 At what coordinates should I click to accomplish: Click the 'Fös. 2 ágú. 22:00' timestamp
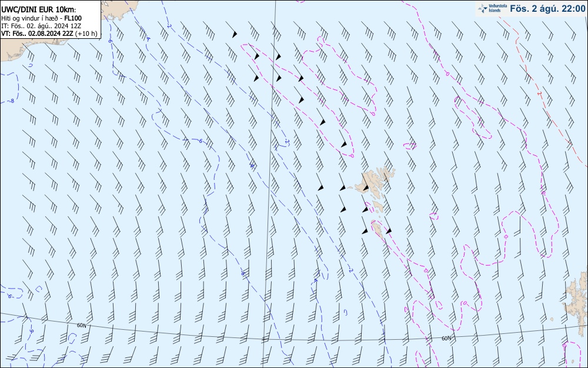point(547,9)
